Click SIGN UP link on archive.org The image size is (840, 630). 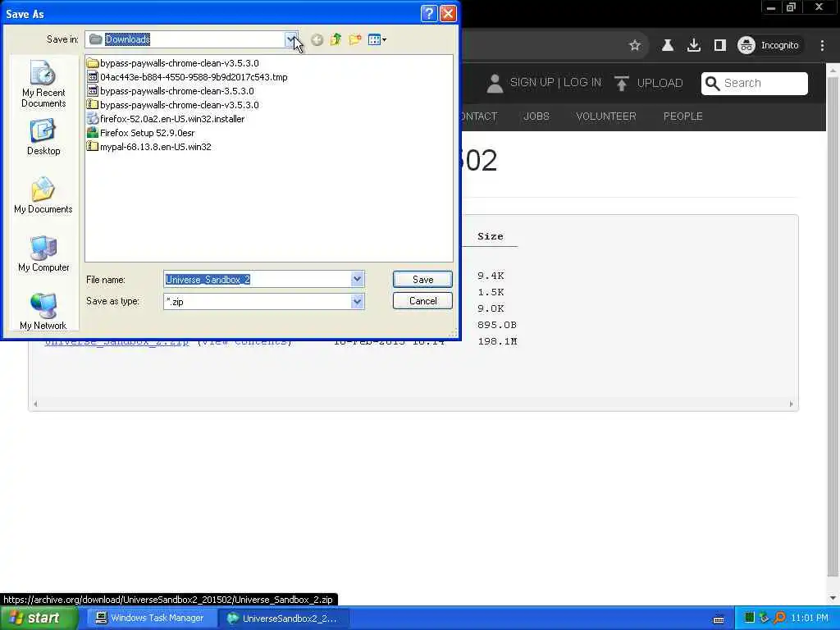tap(532, 83)
